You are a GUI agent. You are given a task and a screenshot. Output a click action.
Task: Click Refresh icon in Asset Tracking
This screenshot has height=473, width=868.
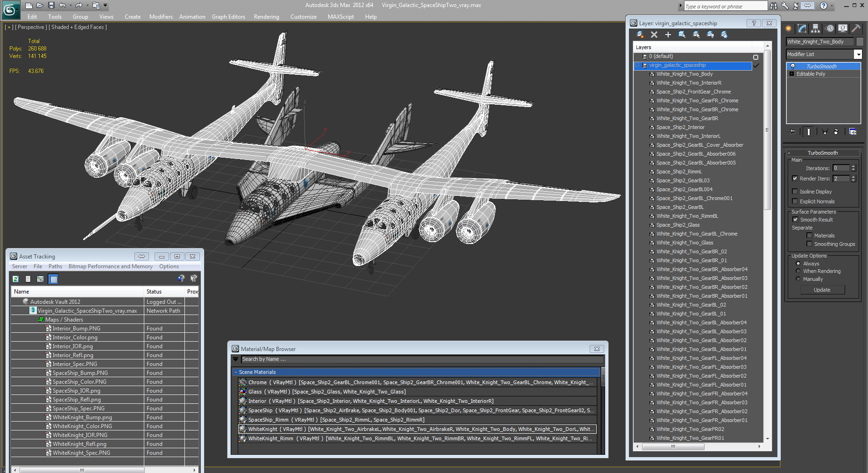[x=15, y=279]
